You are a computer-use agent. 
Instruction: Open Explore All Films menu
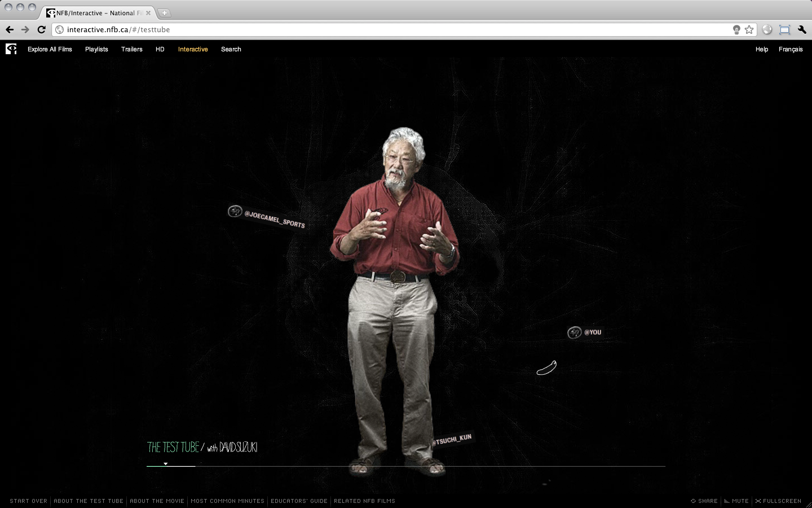pos(50,49)
